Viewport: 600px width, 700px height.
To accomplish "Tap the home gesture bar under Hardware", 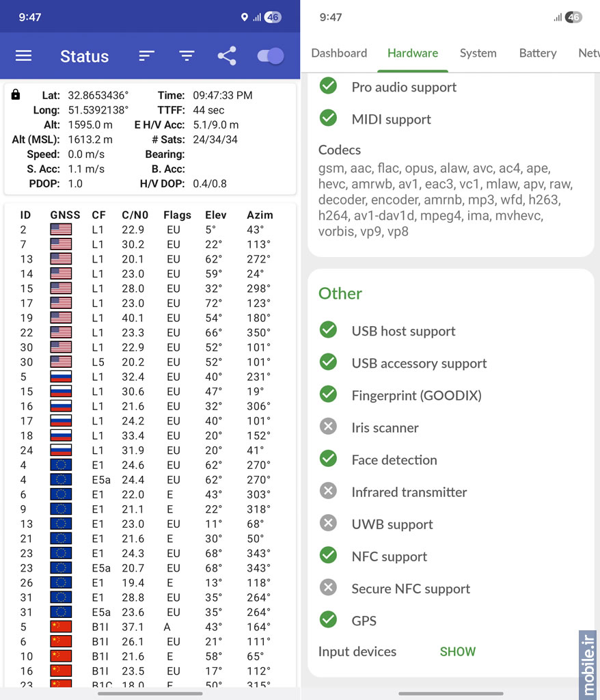I will point(451,694).
